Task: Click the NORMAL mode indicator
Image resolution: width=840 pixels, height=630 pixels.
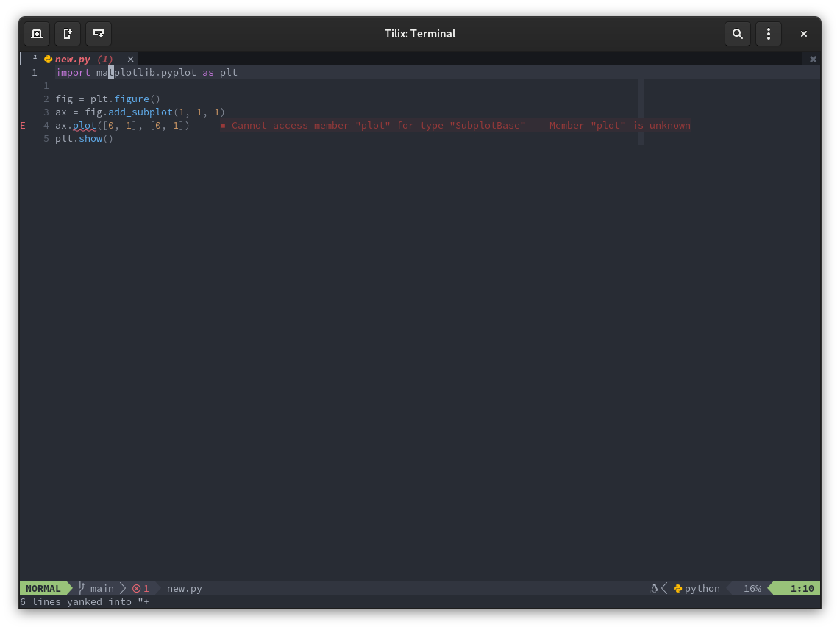Action: pos(42,588)
